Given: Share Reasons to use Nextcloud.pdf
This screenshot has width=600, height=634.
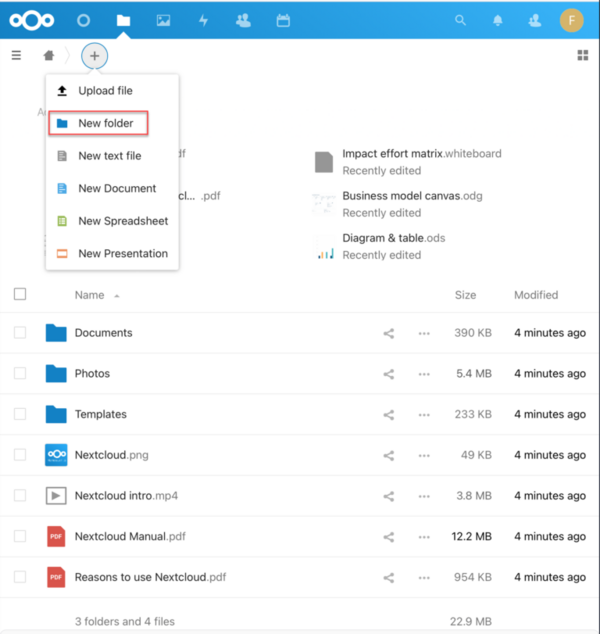Looking at the screenshot, I should (x=389, y=578).
